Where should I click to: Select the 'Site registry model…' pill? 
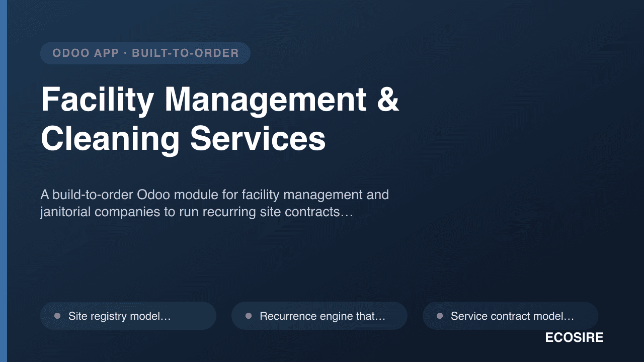(128, 316)
